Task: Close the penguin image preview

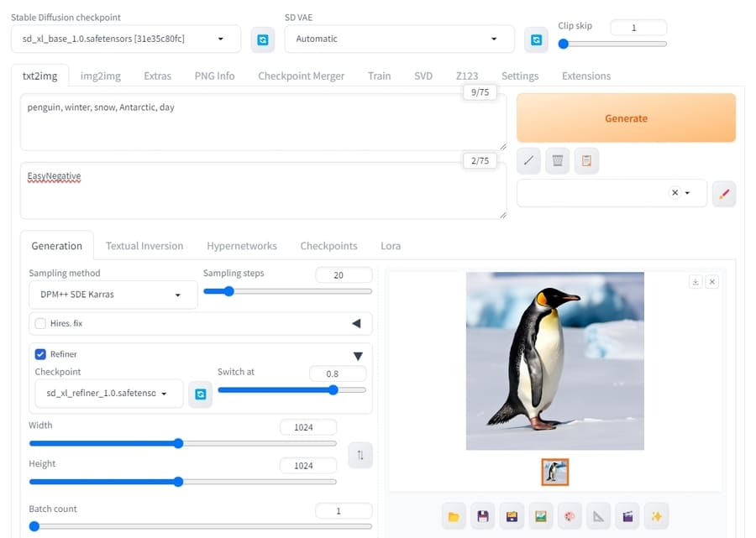Action: click(711, 282)
